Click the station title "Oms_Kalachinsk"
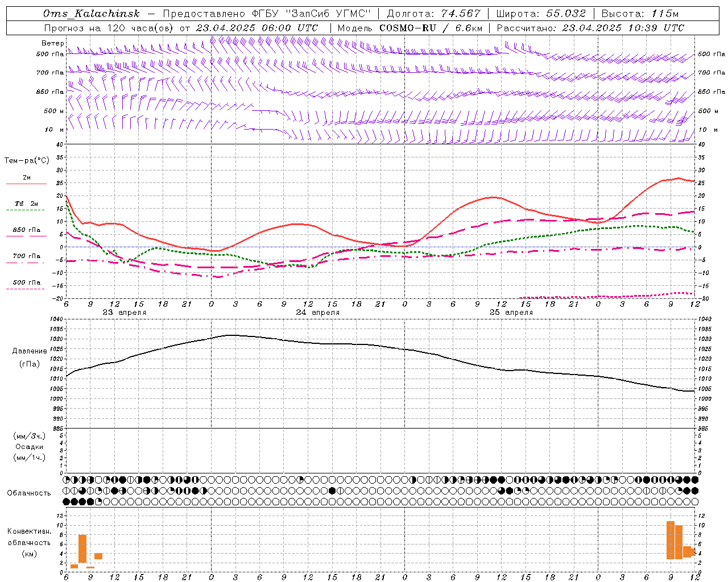Viewport: 728px width, 582px height. (x=91, y=14)
